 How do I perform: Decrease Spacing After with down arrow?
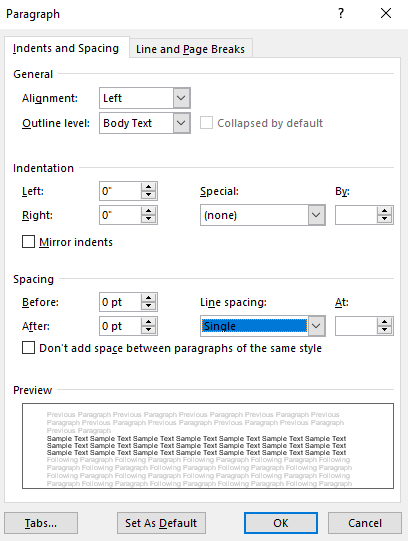tap(149, 330)
